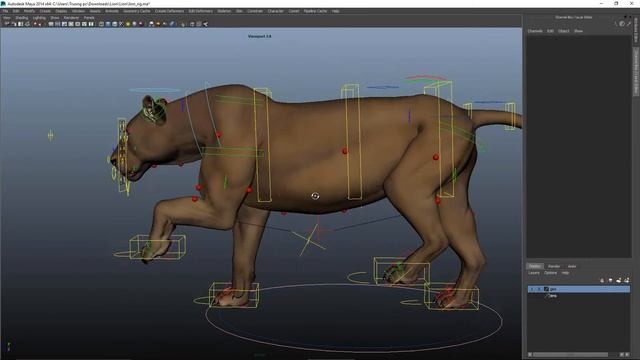The image size is (640, 360).
Task: Click the round icon atop the Channel Box
Action: pos(622,24)
